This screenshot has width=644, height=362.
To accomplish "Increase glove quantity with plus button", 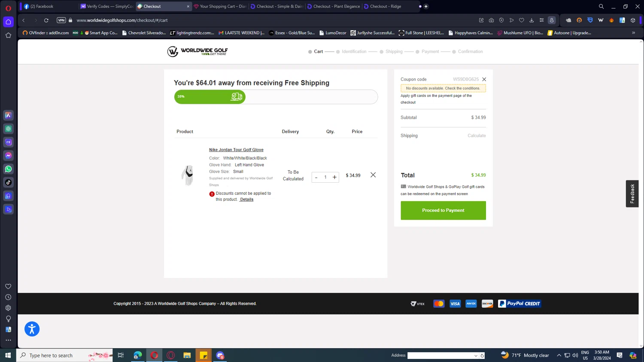I will [x=334, y=177].
